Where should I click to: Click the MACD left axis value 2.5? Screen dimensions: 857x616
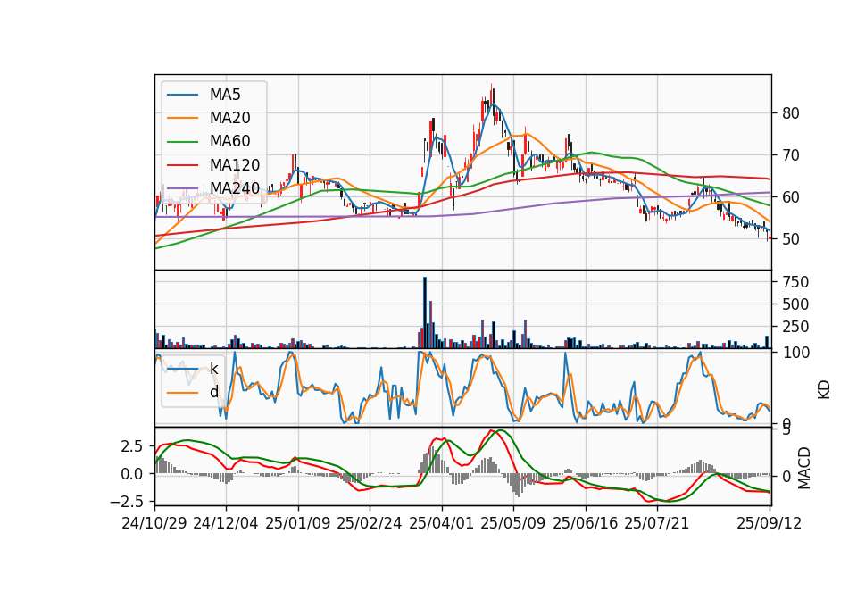[132, 446]
